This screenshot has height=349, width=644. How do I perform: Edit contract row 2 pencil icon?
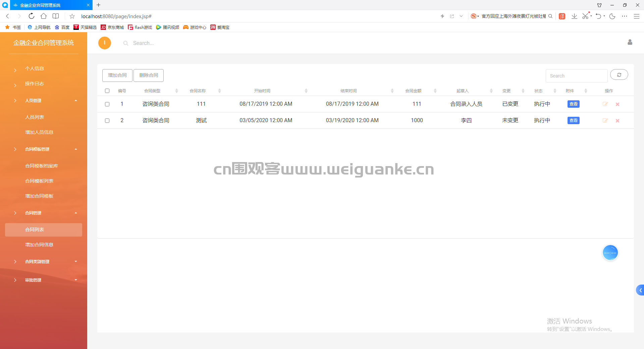coord(605,120)
